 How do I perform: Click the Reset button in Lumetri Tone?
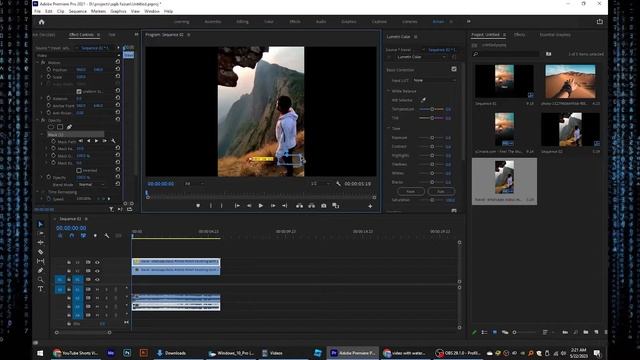click(411, 191)
